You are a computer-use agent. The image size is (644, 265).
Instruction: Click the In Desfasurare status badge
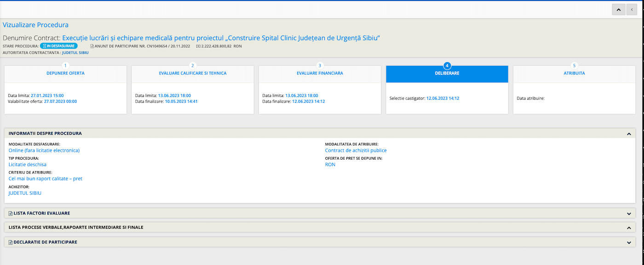pyautogui.click(x=58, y=46)
